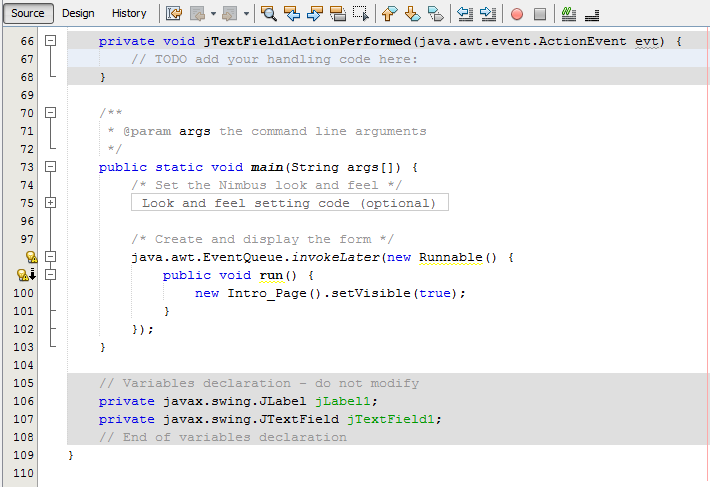Click 'javax.swing.JLabel' type on line 106
Viewport: 710px width, 487px height.
(235, 401)
